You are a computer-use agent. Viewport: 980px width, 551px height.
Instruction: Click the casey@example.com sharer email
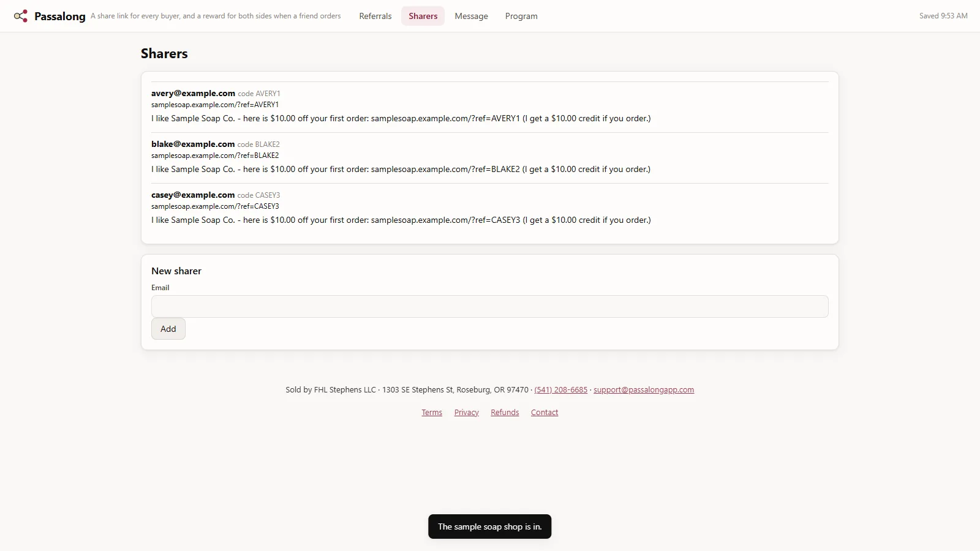point(193,195)
